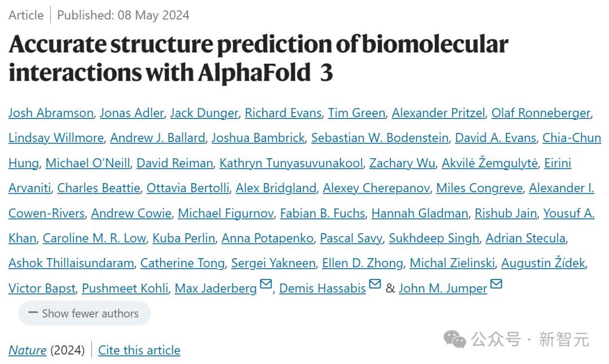Click author Olaf Ronneberger
Screen dimensions: 609x364
tap(540, 113)
